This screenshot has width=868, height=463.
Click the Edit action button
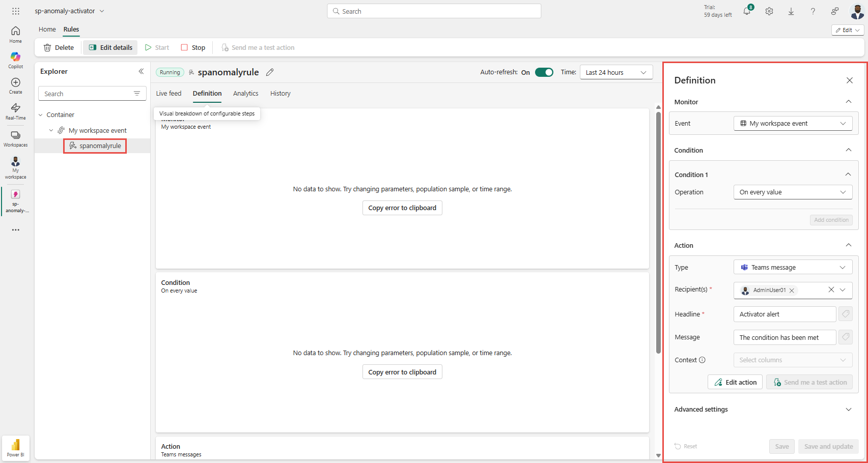pyautogui.click(x=735, y=382)
